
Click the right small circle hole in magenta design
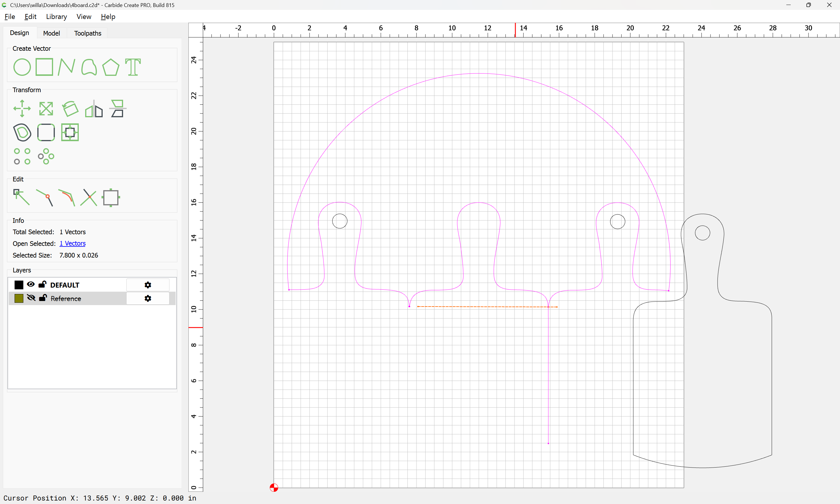coord(618,221)
